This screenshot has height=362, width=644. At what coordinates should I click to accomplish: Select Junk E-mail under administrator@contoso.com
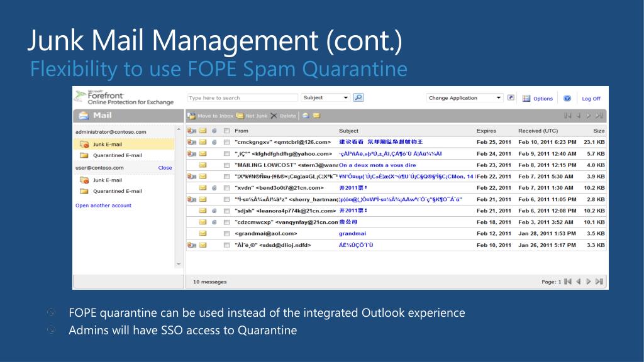pos(124,144)
